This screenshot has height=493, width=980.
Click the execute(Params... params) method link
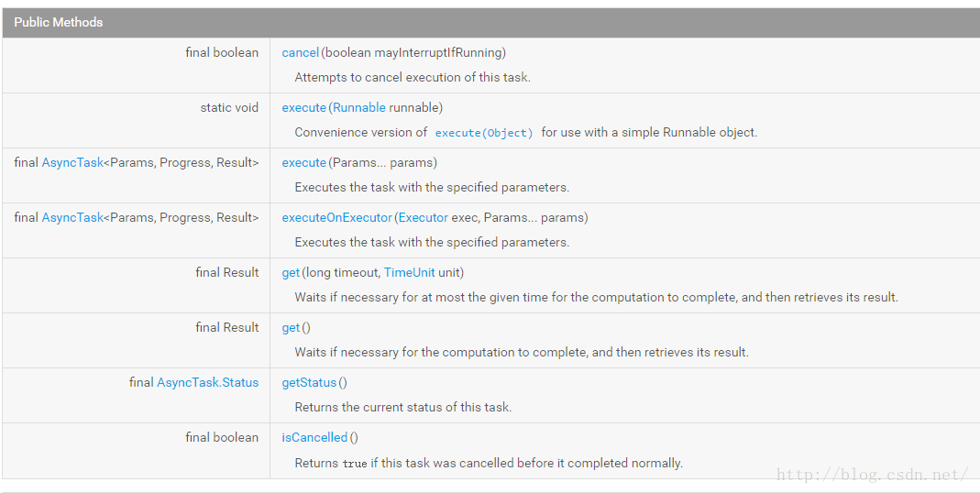point(303,162)
